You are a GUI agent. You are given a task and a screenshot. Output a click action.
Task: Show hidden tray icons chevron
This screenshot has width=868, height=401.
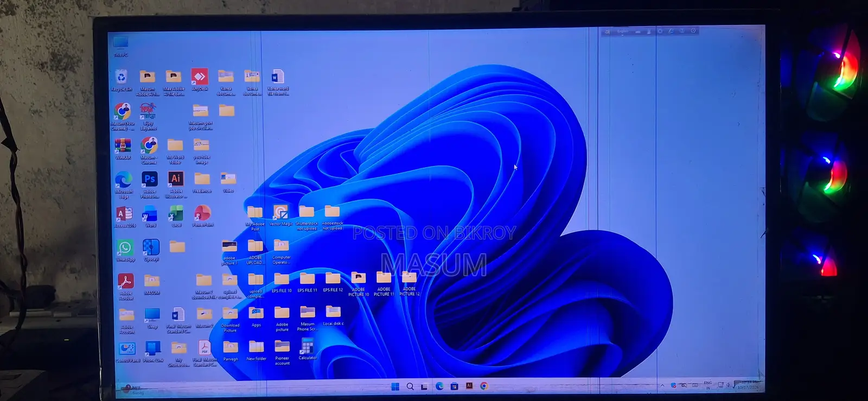(662, 386)
